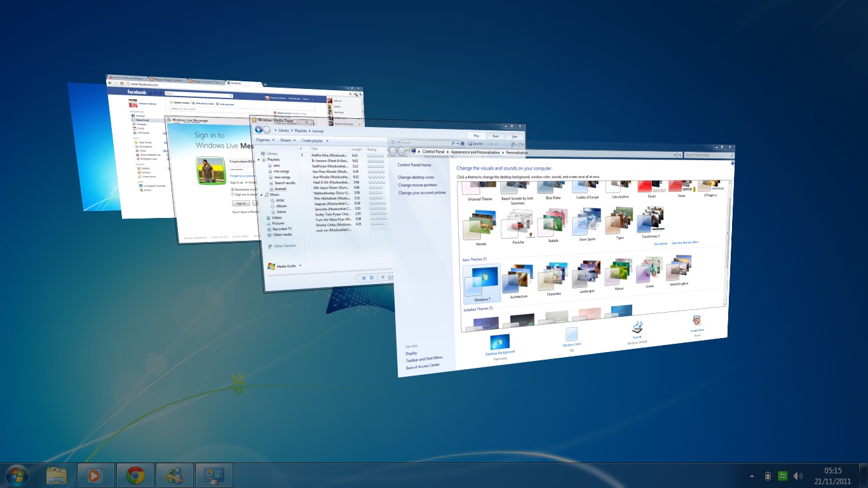The image size is (868, 488).
Task: Open Media Player search options dropdown
Action: point(458,143)
